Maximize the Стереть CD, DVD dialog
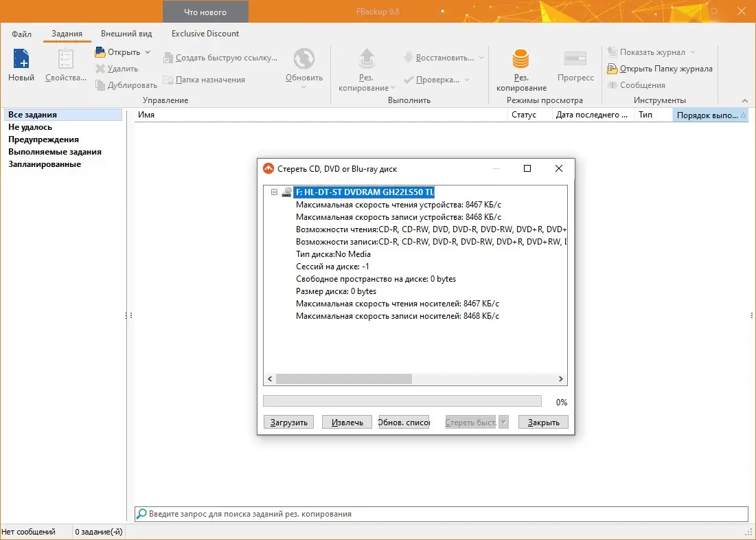The width and height of the screenshot is (756, 540). coord(527,168)
